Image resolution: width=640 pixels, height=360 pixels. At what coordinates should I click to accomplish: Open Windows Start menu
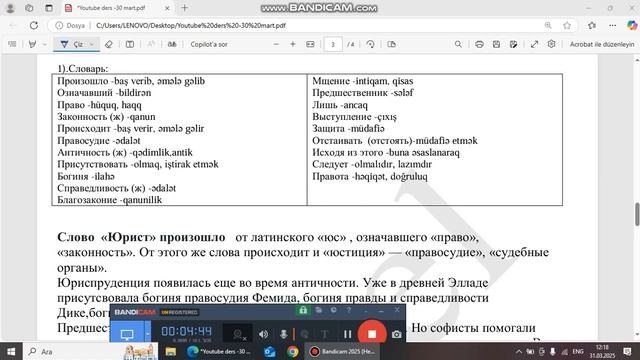coord(11,351)
